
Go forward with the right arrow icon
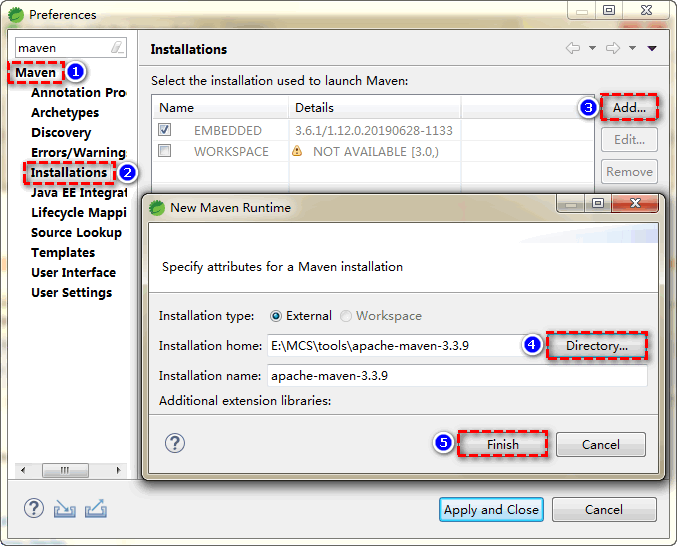tap(613, 48)
